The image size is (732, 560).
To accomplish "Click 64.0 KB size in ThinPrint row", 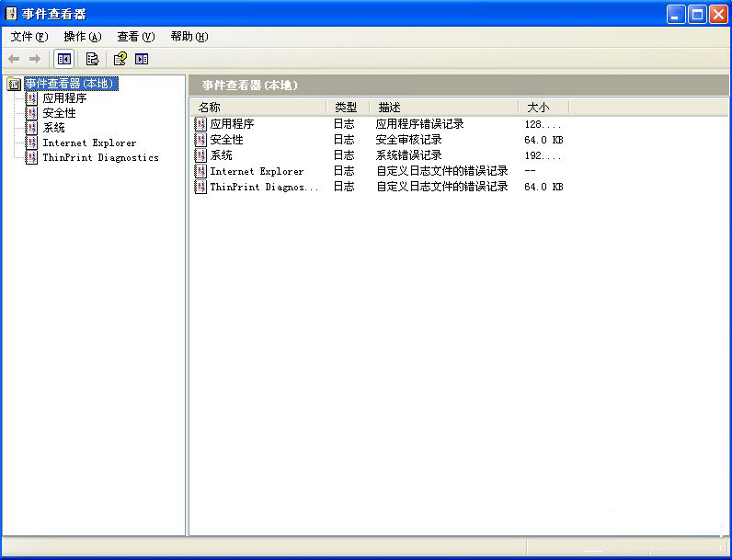I will 543,188.
